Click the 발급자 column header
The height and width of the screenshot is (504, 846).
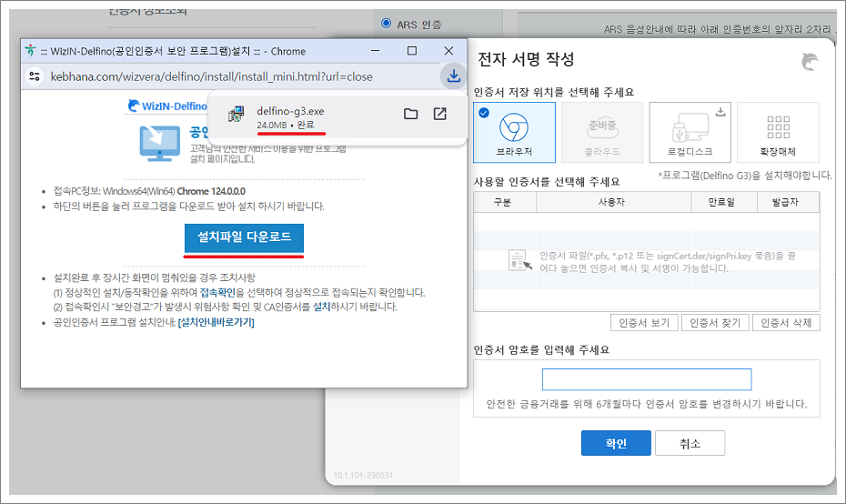(788, 202)
